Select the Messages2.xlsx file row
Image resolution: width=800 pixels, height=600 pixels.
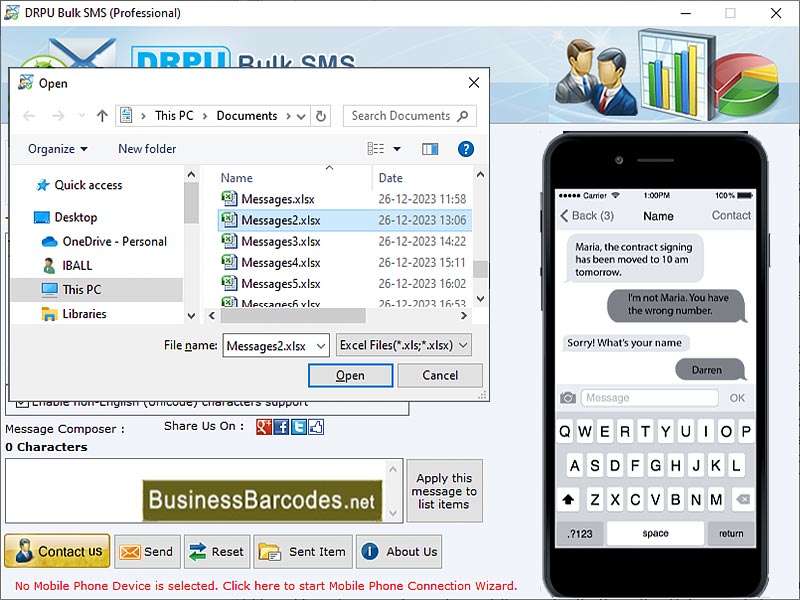pos(344,220)
